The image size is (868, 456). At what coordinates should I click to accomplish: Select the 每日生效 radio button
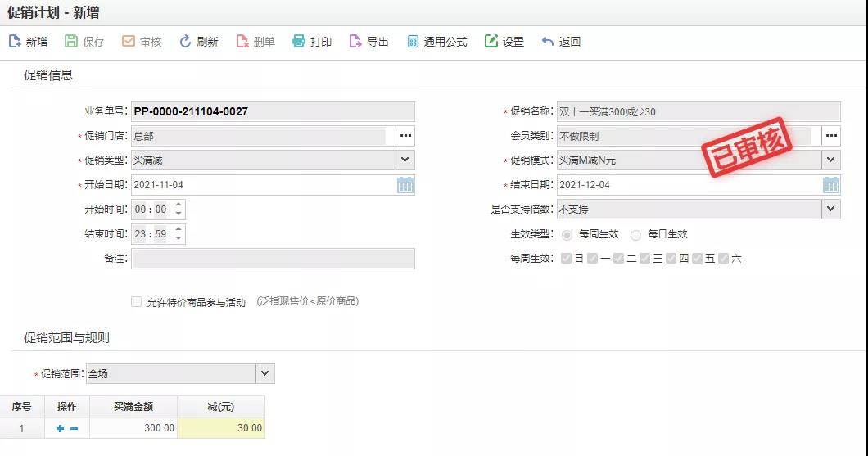[x=636, y=234]
